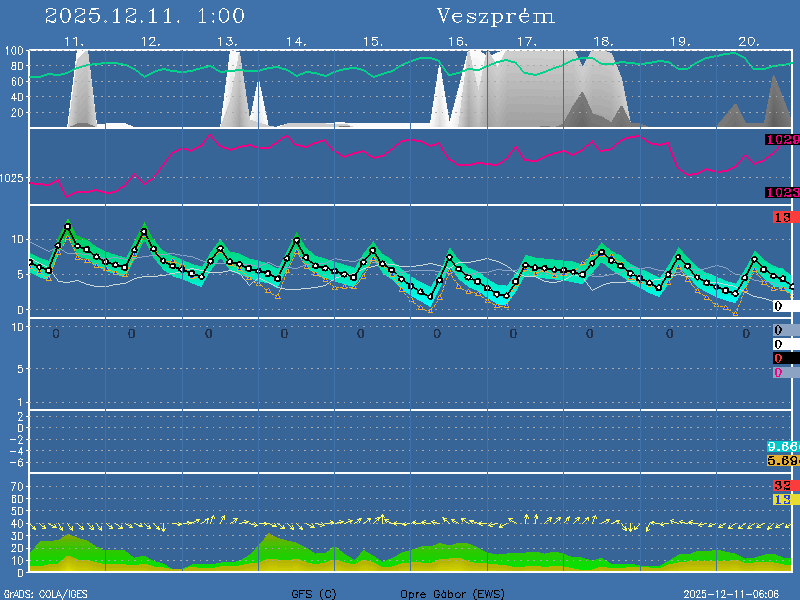Select day 11 on the date axis

coord(73,42)
